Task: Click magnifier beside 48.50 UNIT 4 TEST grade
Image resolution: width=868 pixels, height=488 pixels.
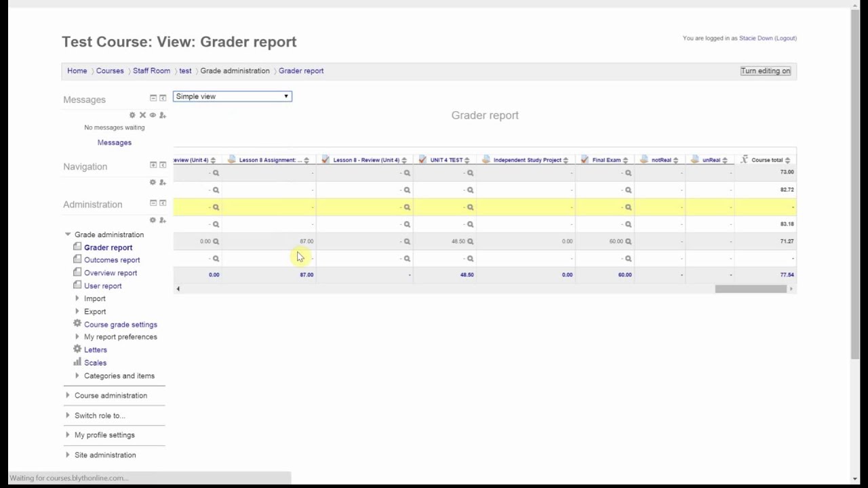Action: pos(470,241)
